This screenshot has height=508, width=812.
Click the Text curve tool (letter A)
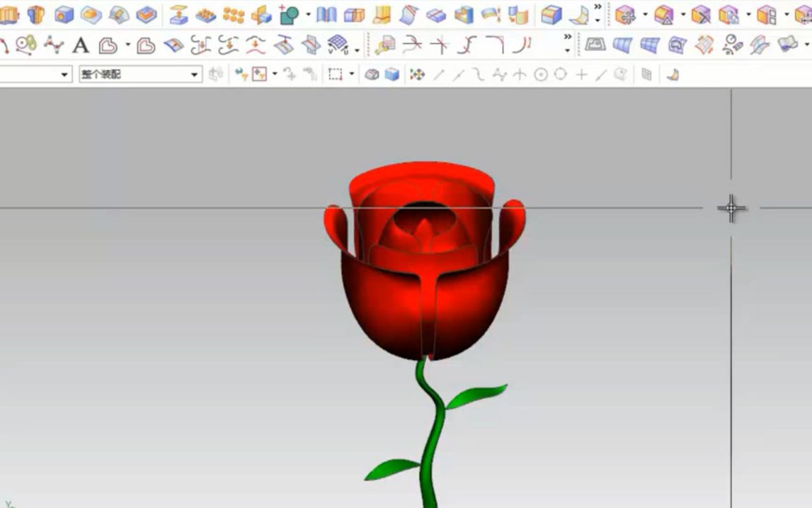81,45
